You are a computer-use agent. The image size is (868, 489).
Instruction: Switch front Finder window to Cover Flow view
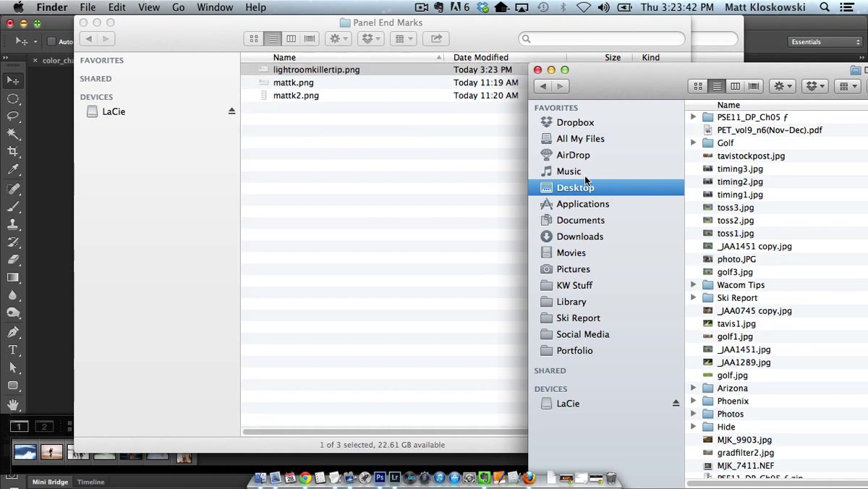[754, 86]
